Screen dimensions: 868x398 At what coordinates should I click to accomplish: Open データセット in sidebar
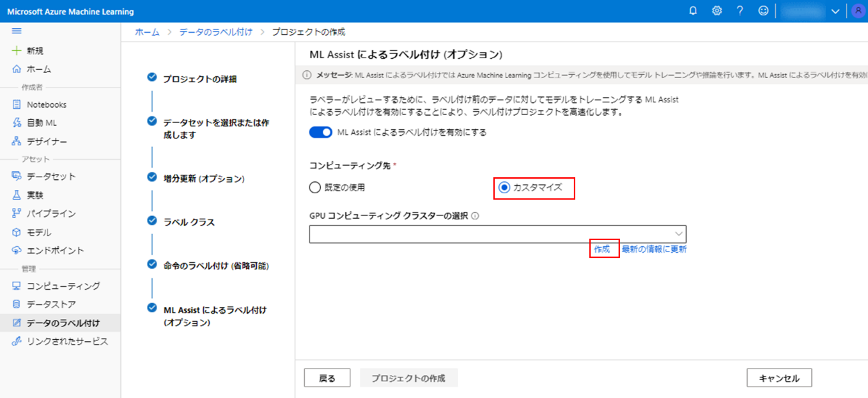(x=51, y=177)
